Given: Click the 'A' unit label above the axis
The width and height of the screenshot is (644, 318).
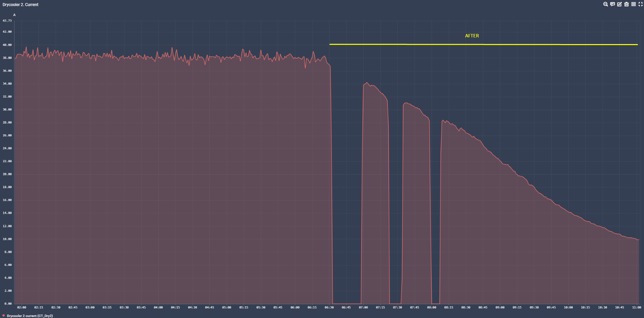Looking at the screenshot, I should tap(14, 14).
